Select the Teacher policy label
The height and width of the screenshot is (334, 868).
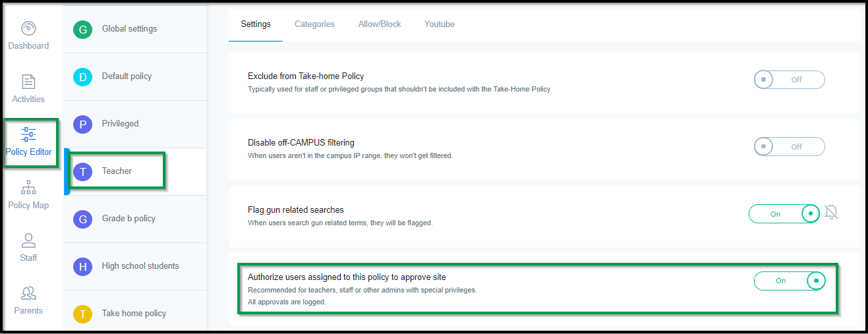(117, 171)
